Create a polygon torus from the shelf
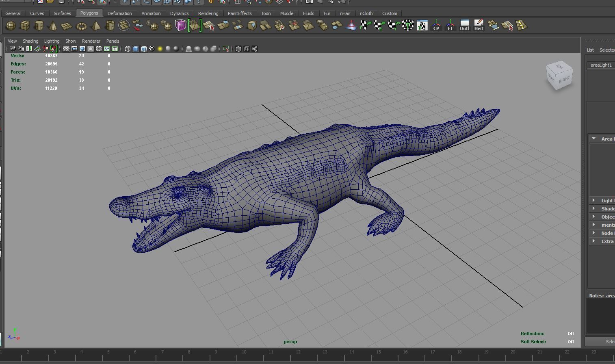 tap(81, 26)
